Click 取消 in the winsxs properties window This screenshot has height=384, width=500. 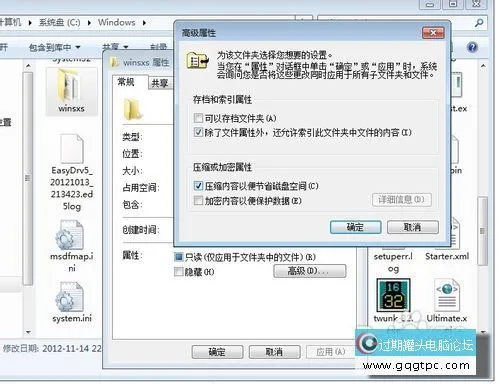(x=274, y=352)
